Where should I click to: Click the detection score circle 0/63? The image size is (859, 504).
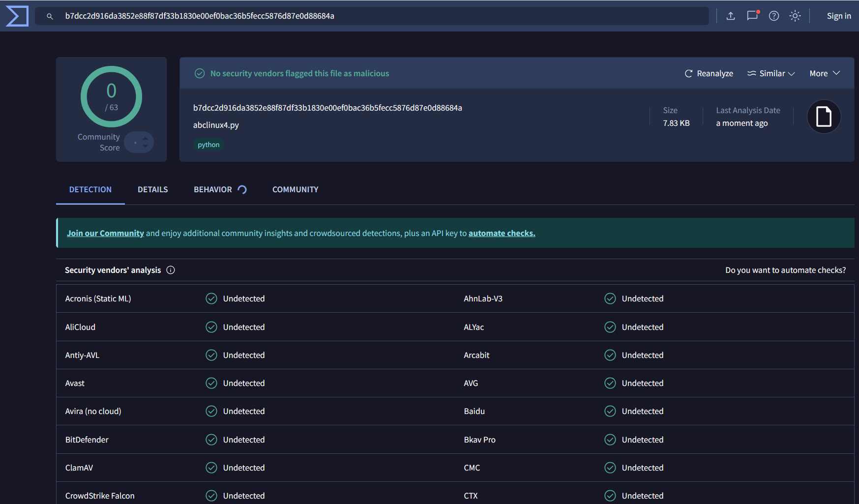tap(111, 97)
